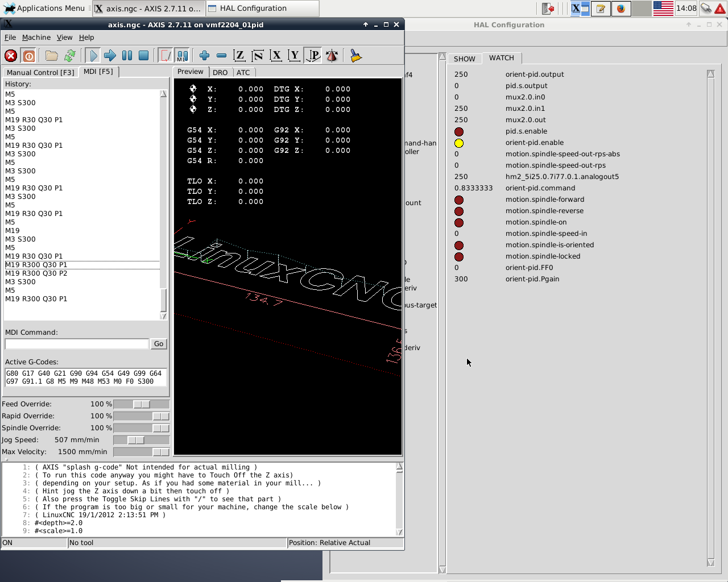Adjust the Feed Override slider

142,404
